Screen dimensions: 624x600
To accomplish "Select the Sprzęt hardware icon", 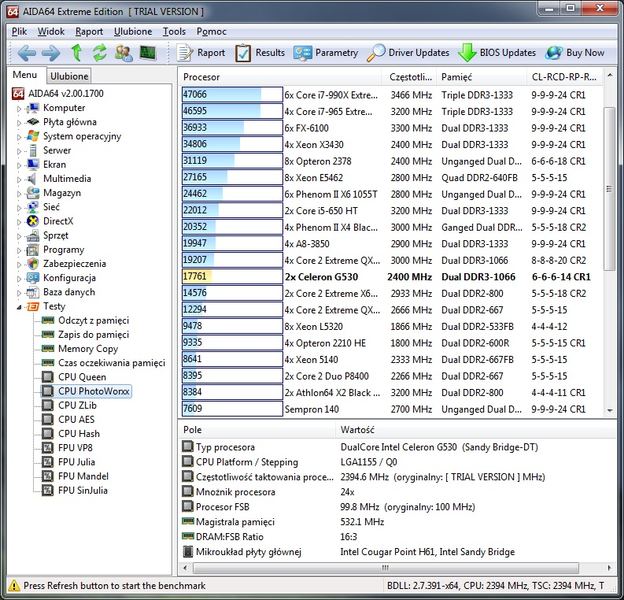I will (x=32, y=236).
